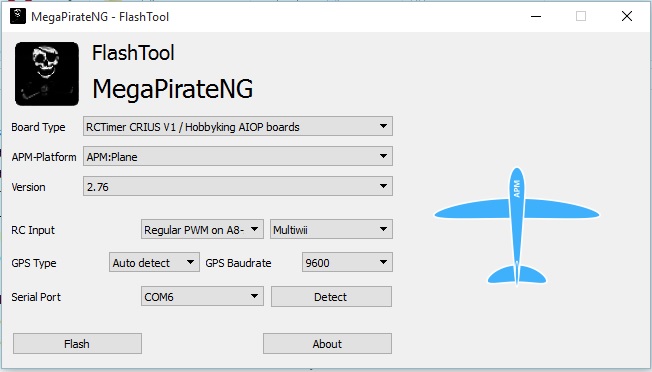Click the 'GPS Baudrate' label
The width and height of the screenshot is (652, 372).
[238, 263]
